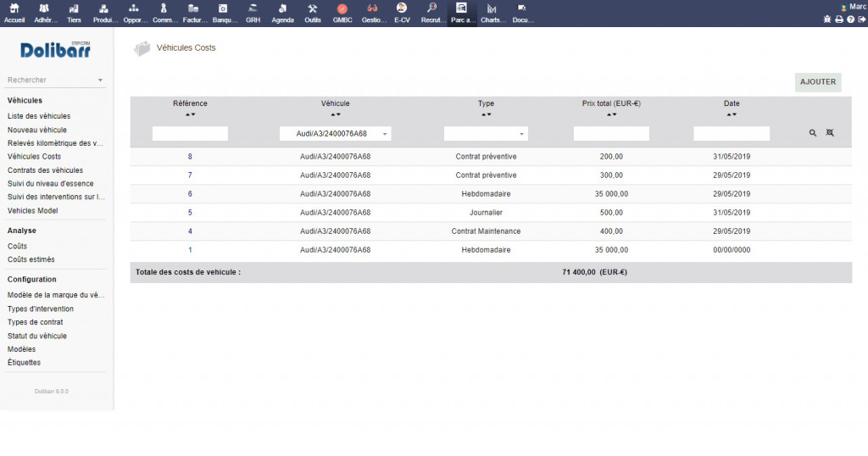
Task: Click the clear filters icon
Action: click(x=830, y=133)
